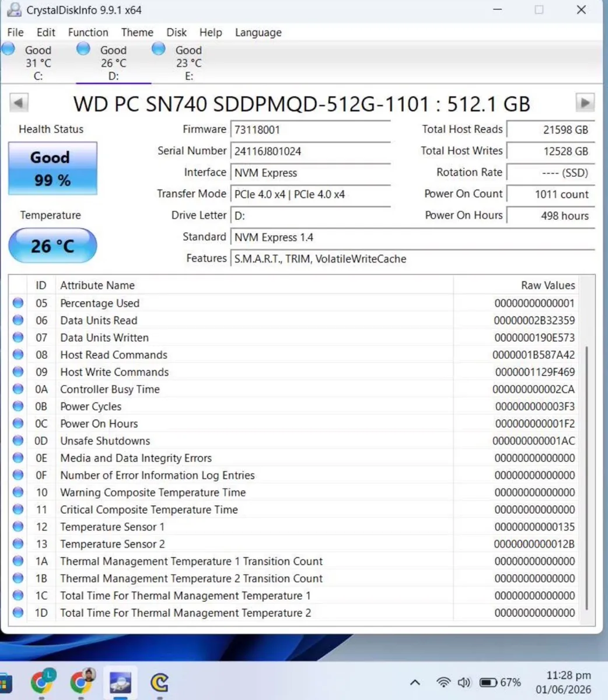Click the Drive Letter field D:
608x700 pixels.
(310, 216)
